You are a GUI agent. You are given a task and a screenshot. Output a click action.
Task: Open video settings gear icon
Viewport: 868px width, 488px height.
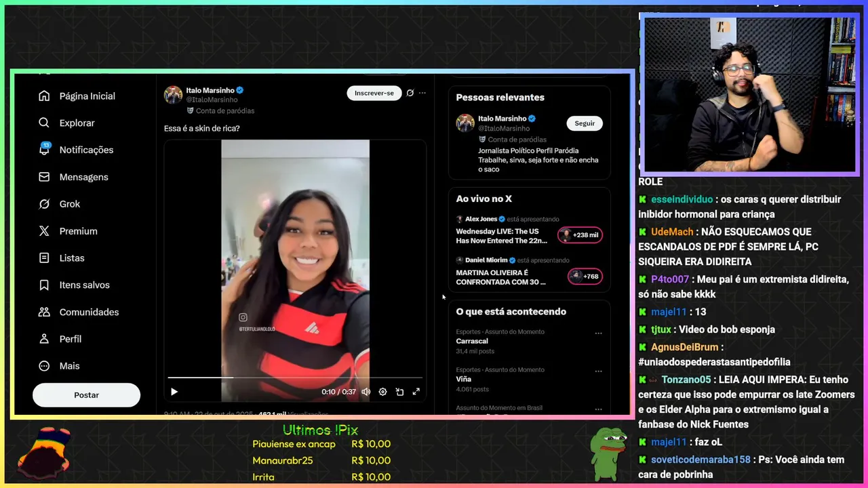(x=382, y=392)
